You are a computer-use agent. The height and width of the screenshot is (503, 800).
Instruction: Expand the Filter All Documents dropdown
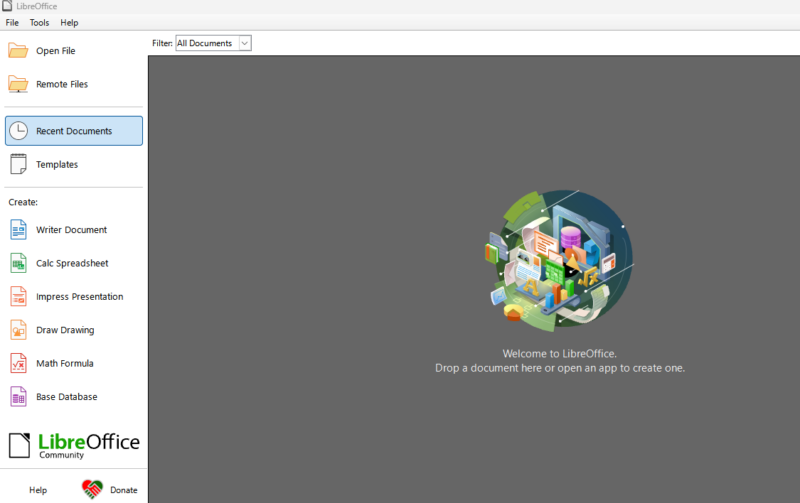[x=245, y=43]
